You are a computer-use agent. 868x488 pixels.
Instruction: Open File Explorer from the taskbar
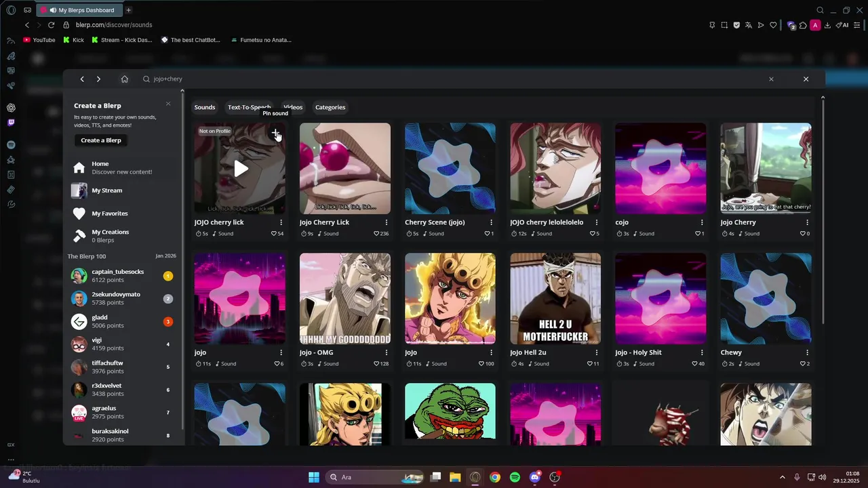[x=455, y=477]
